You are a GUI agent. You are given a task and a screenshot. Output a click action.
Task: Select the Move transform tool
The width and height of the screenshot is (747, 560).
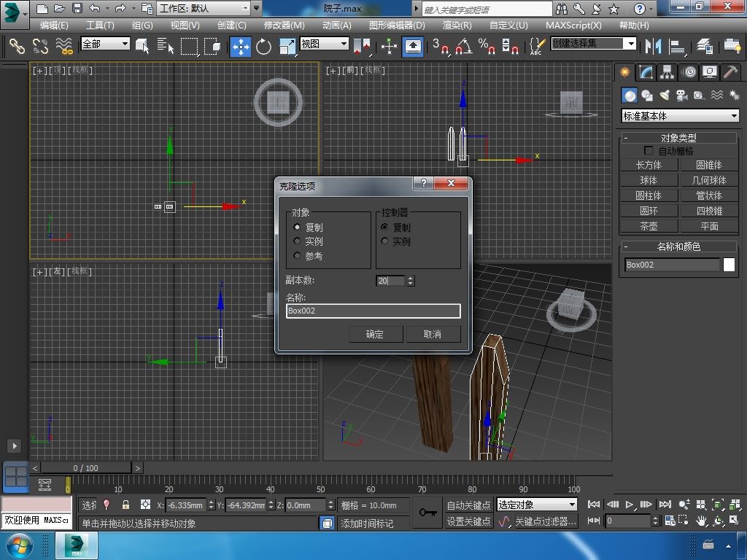click(x=241, y=47)
